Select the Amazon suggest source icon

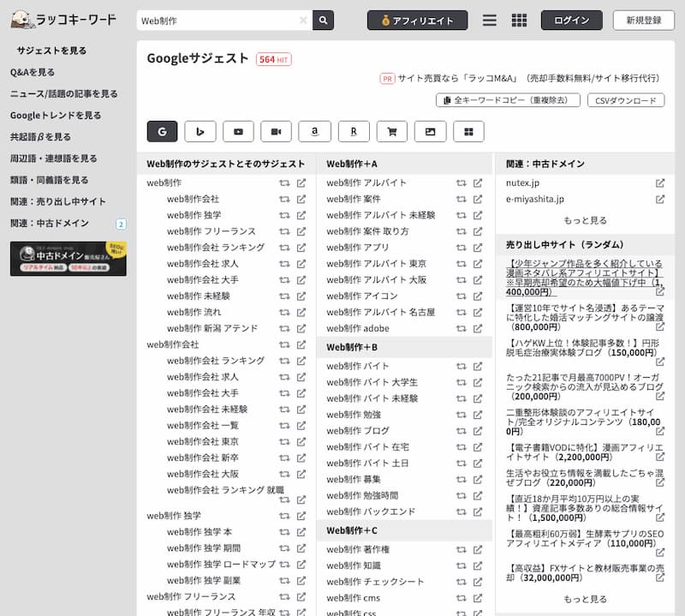[314, 131]
